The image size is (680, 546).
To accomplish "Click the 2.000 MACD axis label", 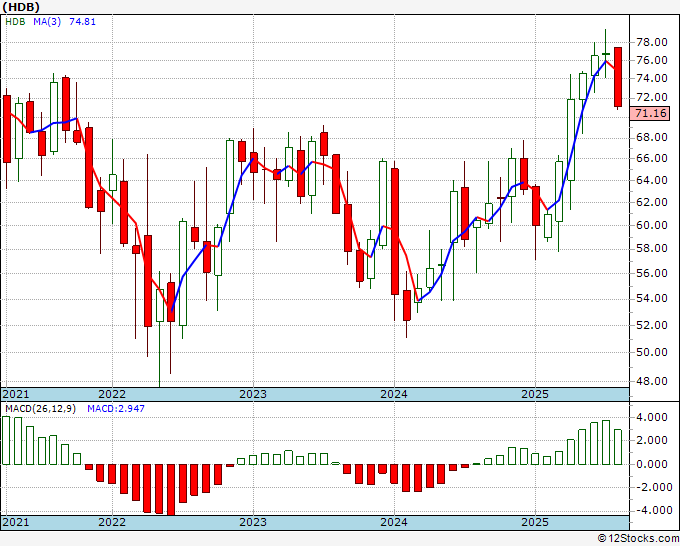I will (x=651, y=441).
